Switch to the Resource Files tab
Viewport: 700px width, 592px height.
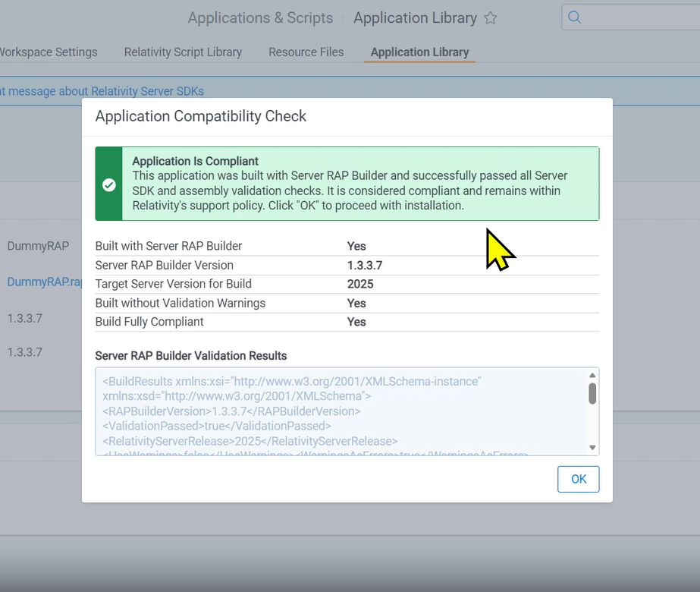click(x=306, y=52)
